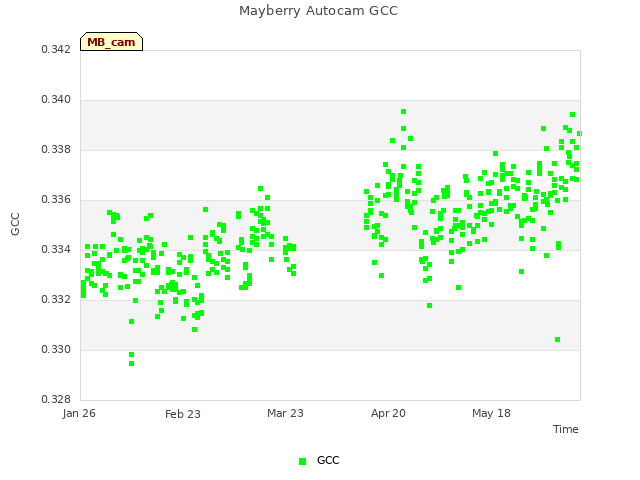Click the y-axis value 0.340
This screenshot has height=480, width=640.
pyautogui.click(x=56, y=100)
